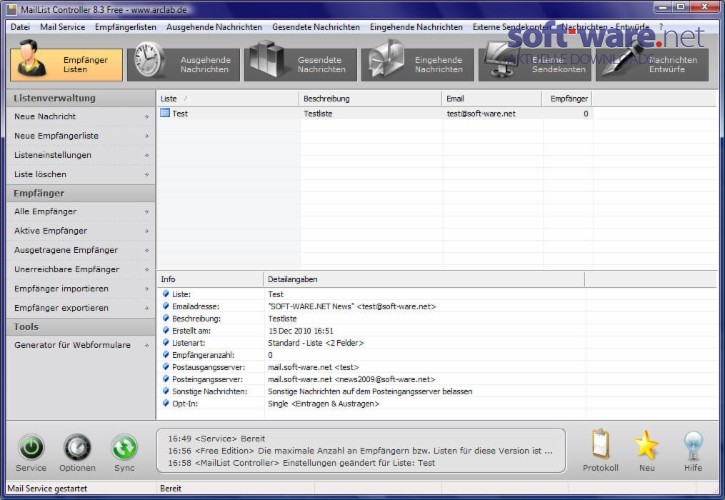Screen dimensions: 725x500
Task: Expand Listeneinstellungen arrow
Action: [147, 155]
